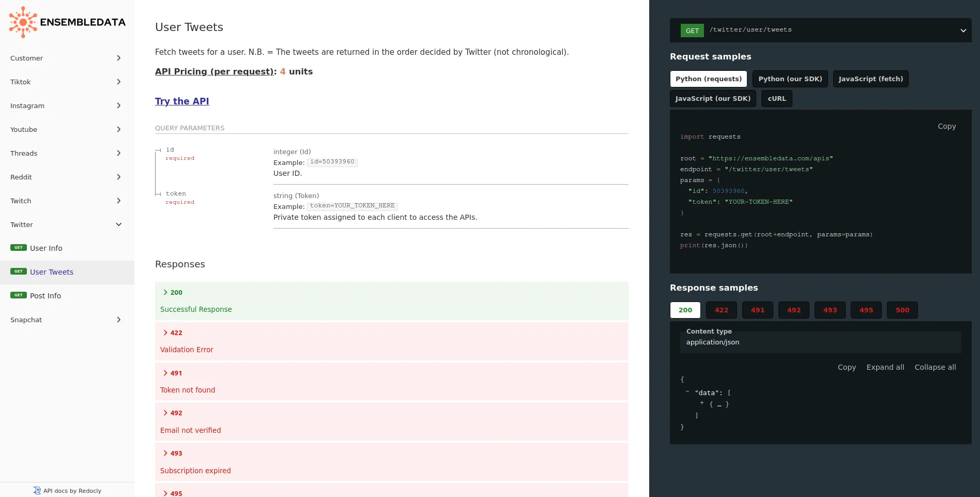Viewport: 980px width, 497px height.
Task: Expand the Twitch sidebar section
Action: pyautogui.click(x=67, y=201)
